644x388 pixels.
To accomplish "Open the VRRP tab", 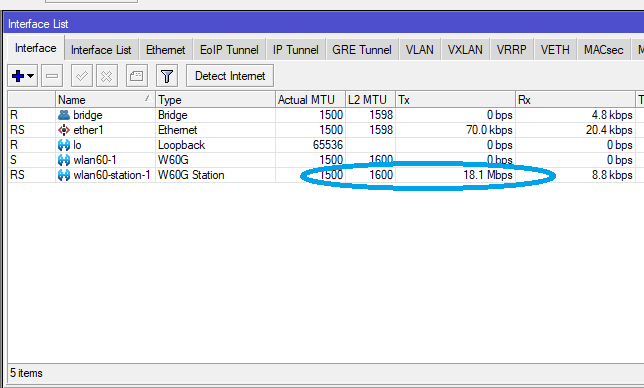I will click(x=511, y=50).
